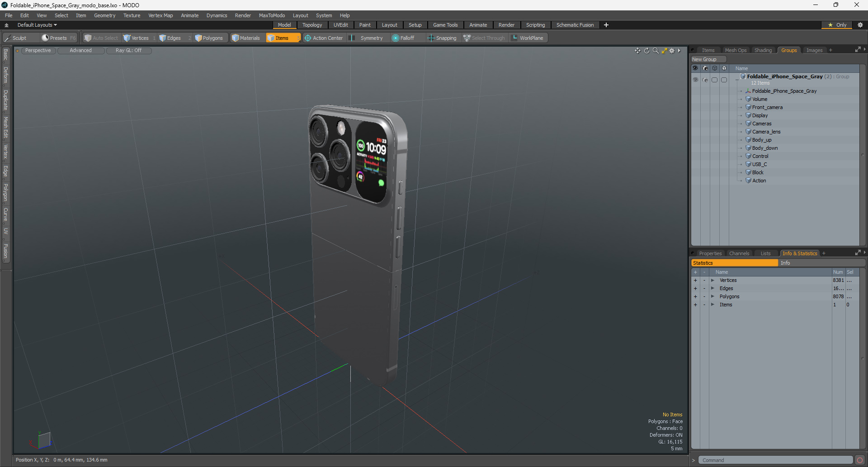Open the Vertex Map menu
The image size is (868, 467).
[x=160, y=15]
